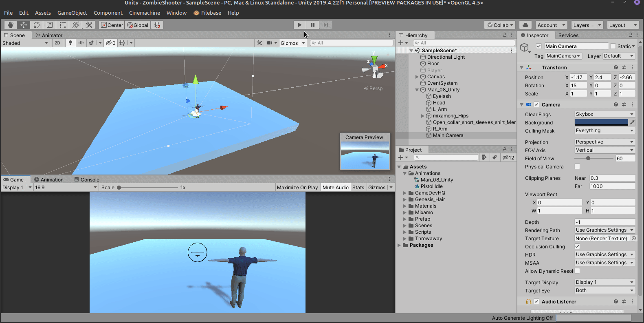This screenshot has height=323, width=644.
Task: Switch to the Services tab
Action: pyautogui.click(x=568, y=35)
